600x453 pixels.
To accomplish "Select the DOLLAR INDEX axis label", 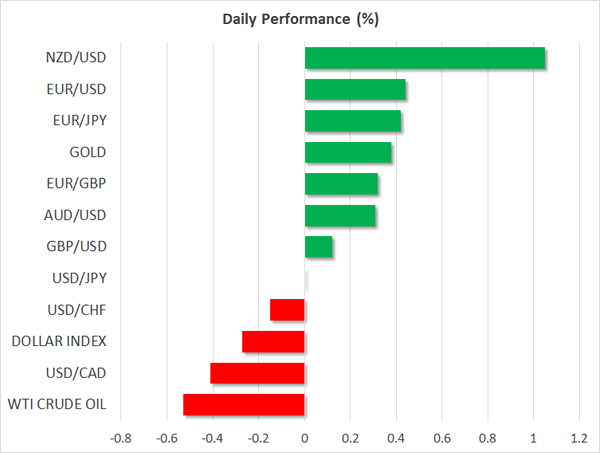I will (58, 342).
